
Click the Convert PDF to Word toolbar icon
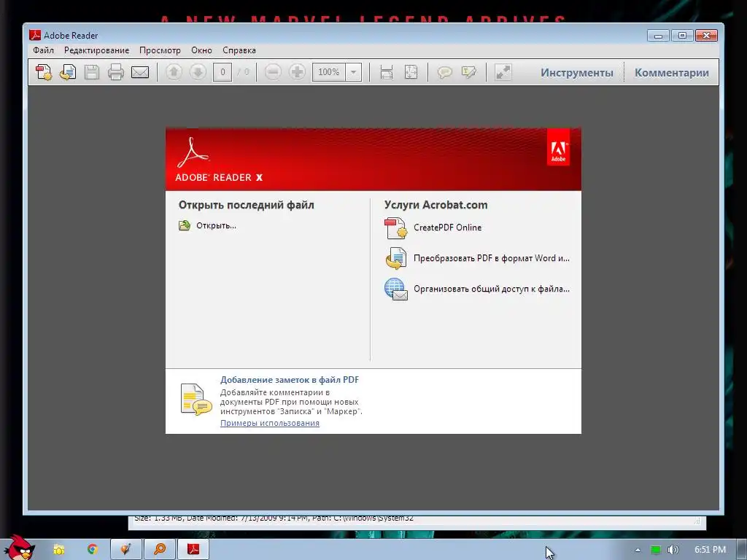click(68, 72)
